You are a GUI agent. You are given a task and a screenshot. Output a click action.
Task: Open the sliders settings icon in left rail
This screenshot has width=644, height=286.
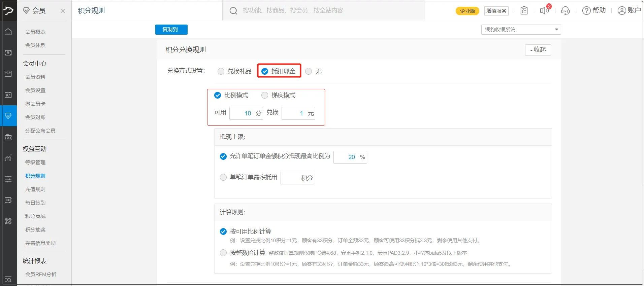8,179
